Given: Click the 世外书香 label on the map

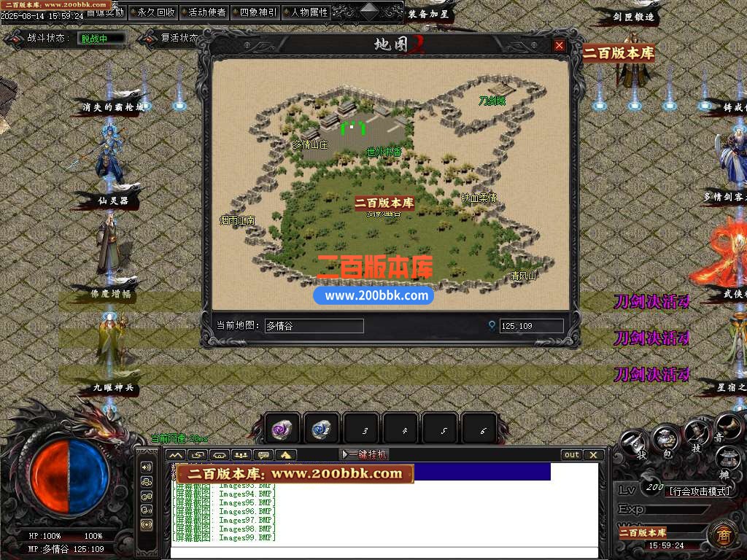Looking at the screenshot, I should (384, 152).
